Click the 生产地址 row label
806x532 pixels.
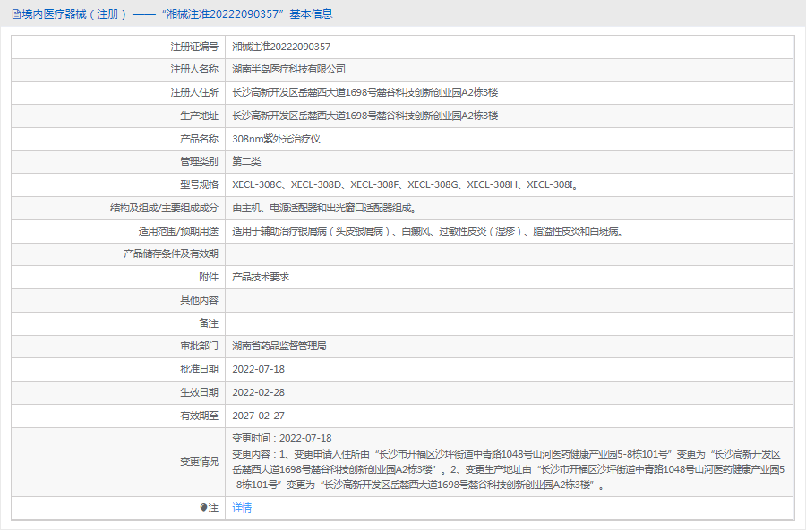tap(199, 116)
